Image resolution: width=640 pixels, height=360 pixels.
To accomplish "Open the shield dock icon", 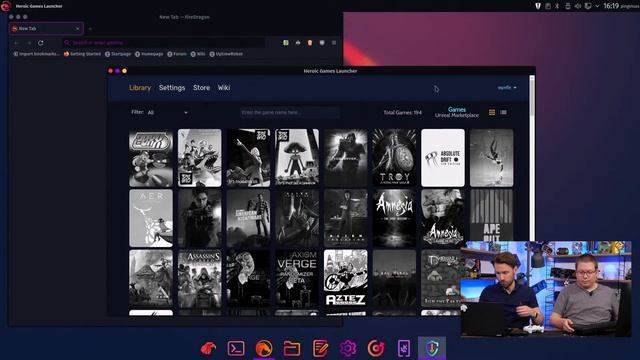I will [x=432, y=348].
